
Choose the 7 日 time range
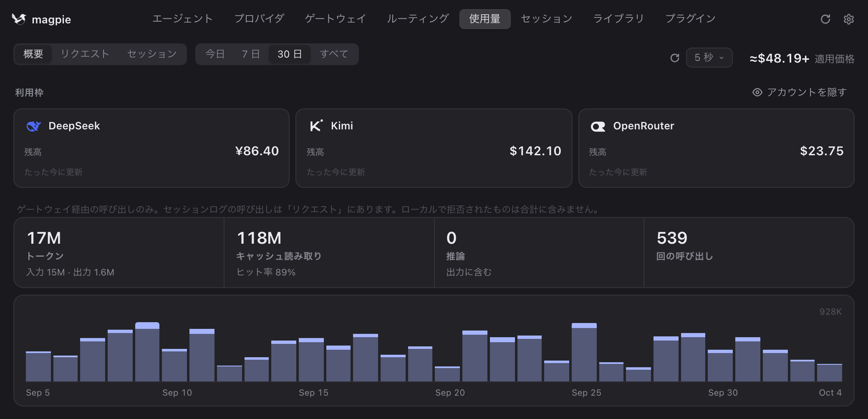click(x=251, y=54)
